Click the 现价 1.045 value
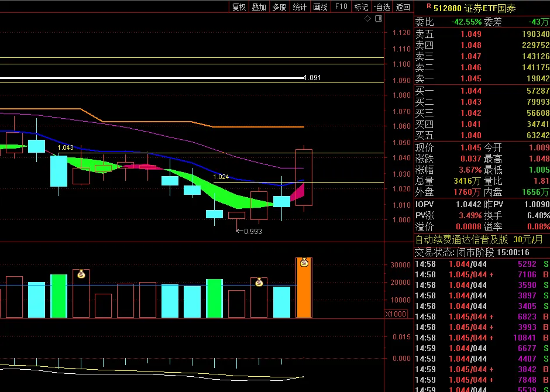 point(471,147)
